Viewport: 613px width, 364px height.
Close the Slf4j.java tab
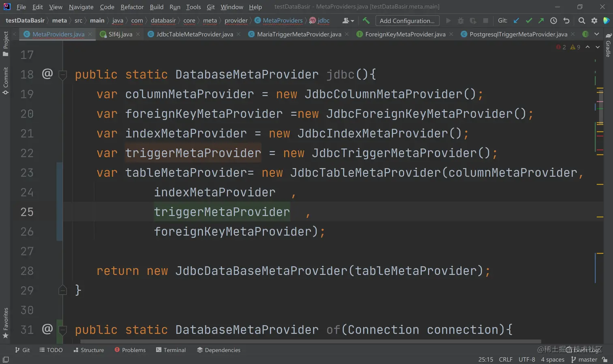138,34
